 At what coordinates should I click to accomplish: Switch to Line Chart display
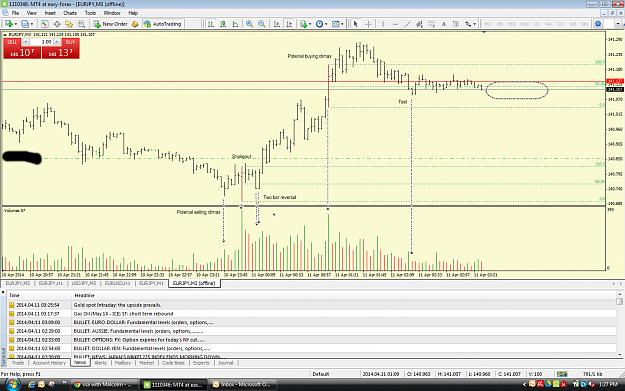tap(235, 24)
